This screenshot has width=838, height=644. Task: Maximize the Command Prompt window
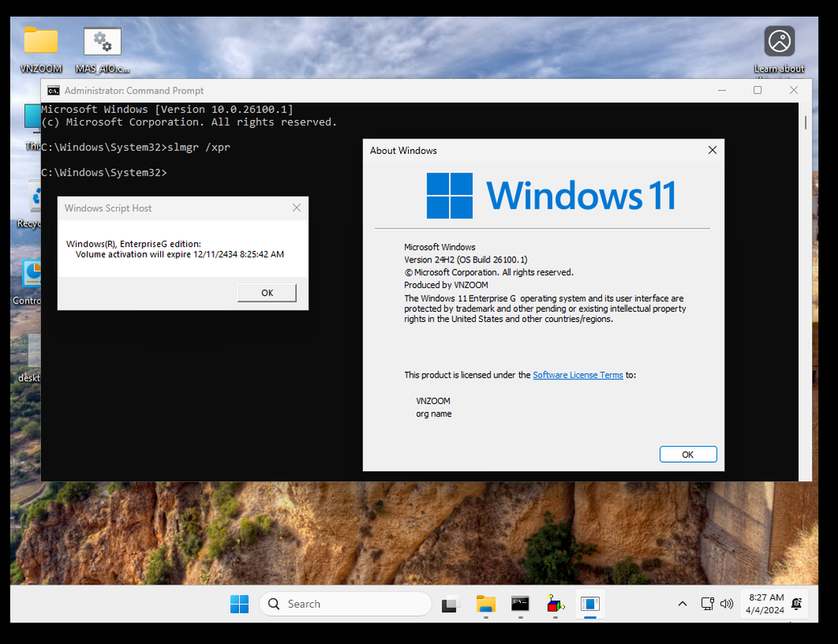pyautogui.click(x=758, y=90)
